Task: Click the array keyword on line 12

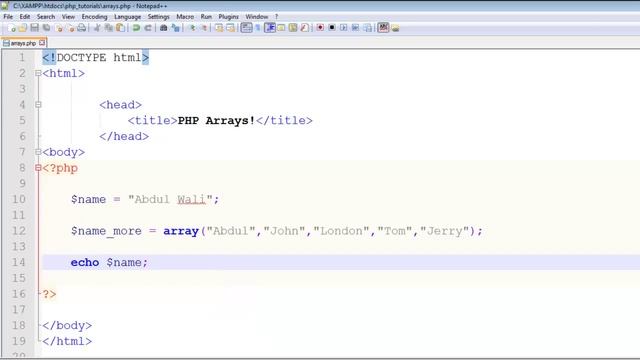Action: 181,231
